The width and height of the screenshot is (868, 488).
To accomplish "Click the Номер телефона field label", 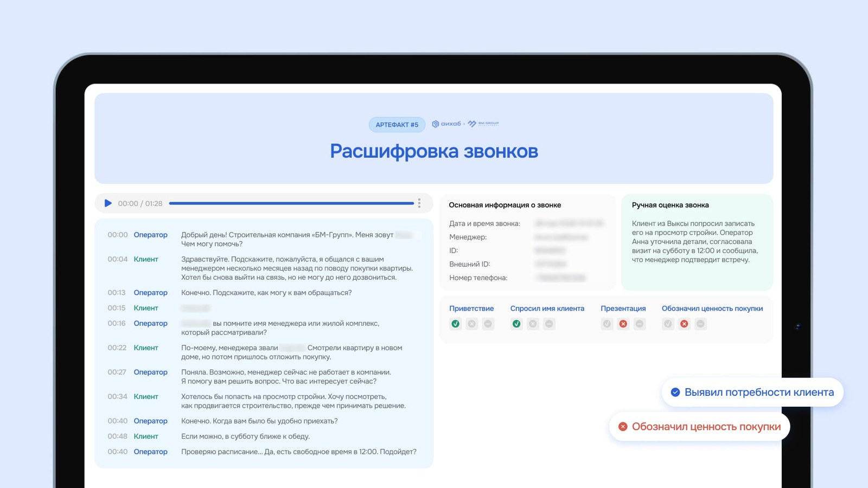I will 478,278.
